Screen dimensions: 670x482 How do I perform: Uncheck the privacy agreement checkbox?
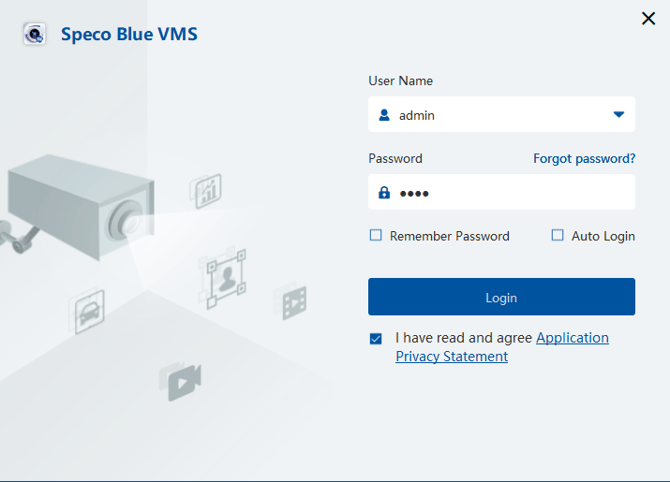click(x=376, y=339)
